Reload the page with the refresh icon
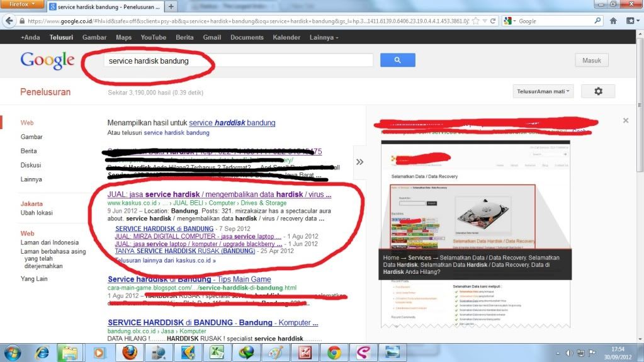 (x=493, y=21)
